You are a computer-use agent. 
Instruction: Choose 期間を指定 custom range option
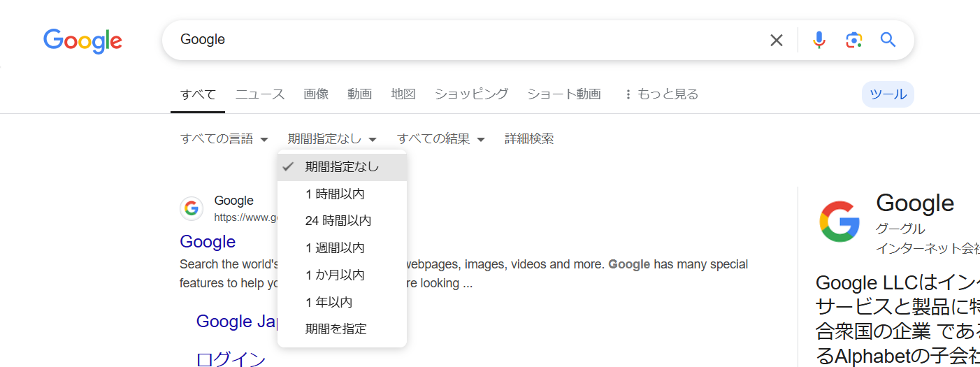(x=342, y=329)
